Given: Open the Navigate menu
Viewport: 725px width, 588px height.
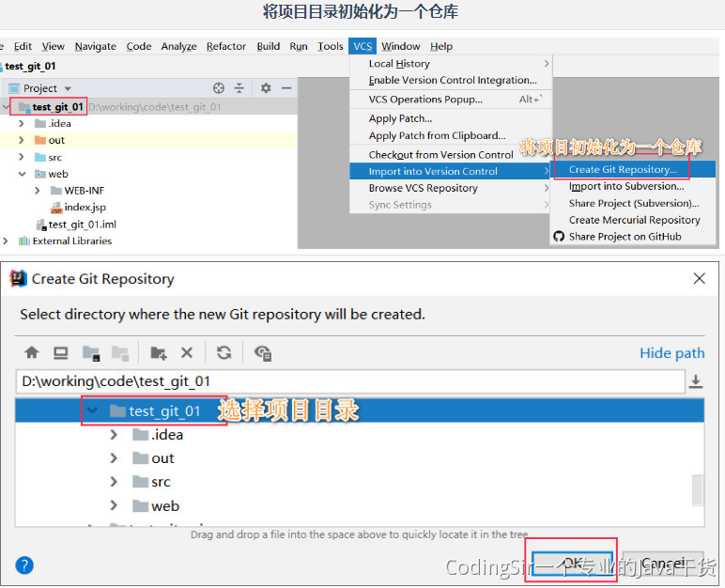Looking at the screenshot, I should coord(95,46).
